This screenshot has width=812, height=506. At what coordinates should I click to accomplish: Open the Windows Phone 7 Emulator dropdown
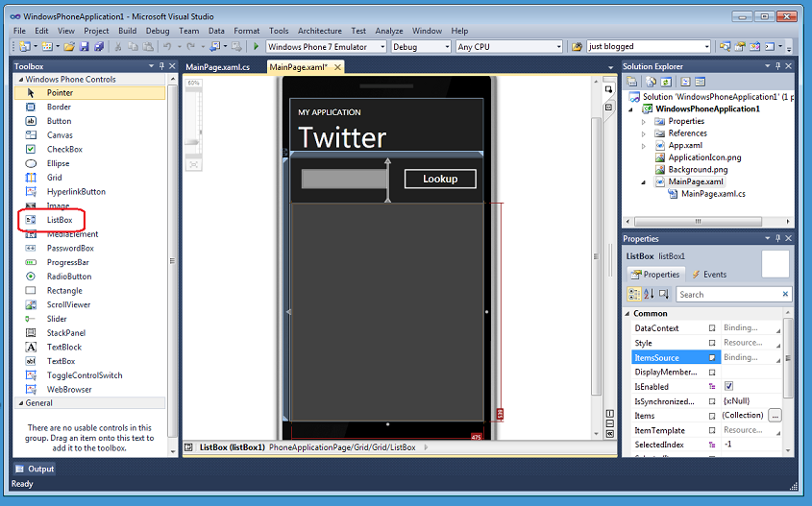click(382, 46)
